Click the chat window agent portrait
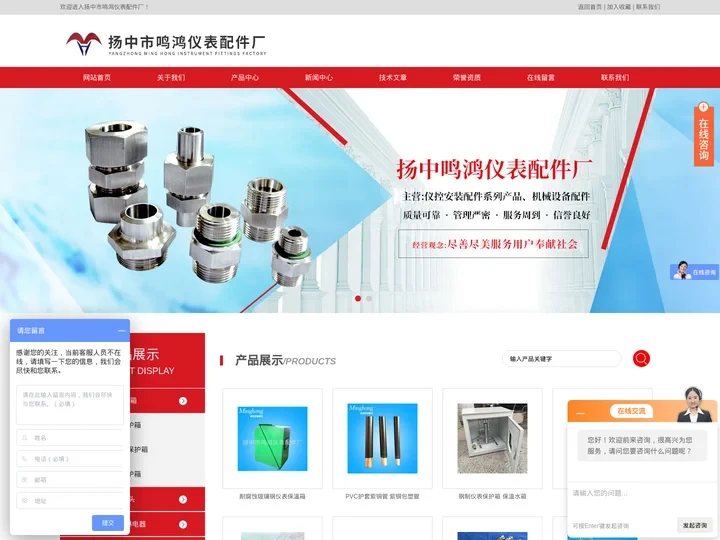720x540 pixels. point(694,405)
